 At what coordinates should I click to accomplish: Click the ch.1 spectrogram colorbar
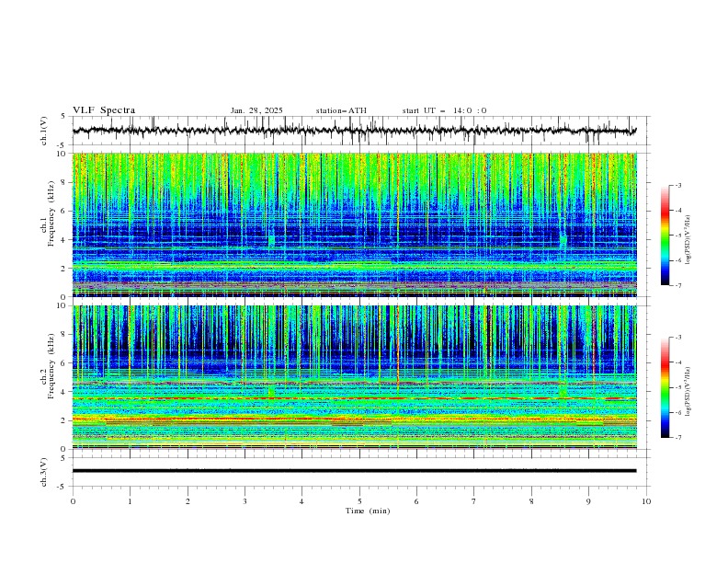click(665, 236)
